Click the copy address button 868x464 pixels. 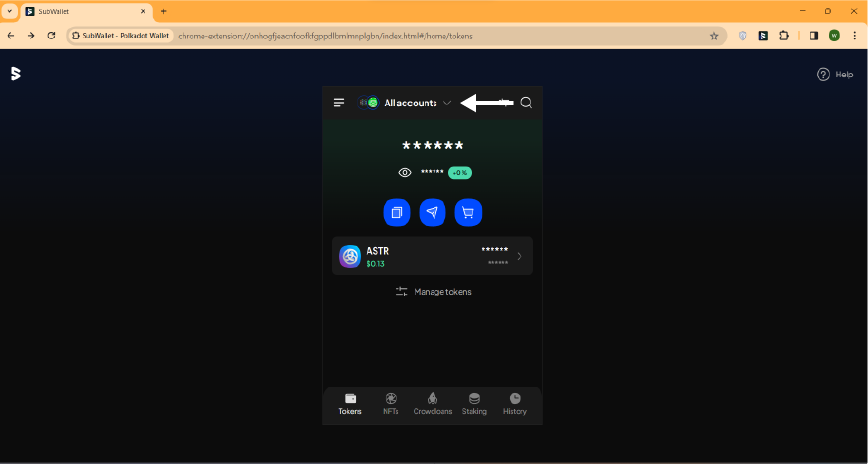pos(397,213)
